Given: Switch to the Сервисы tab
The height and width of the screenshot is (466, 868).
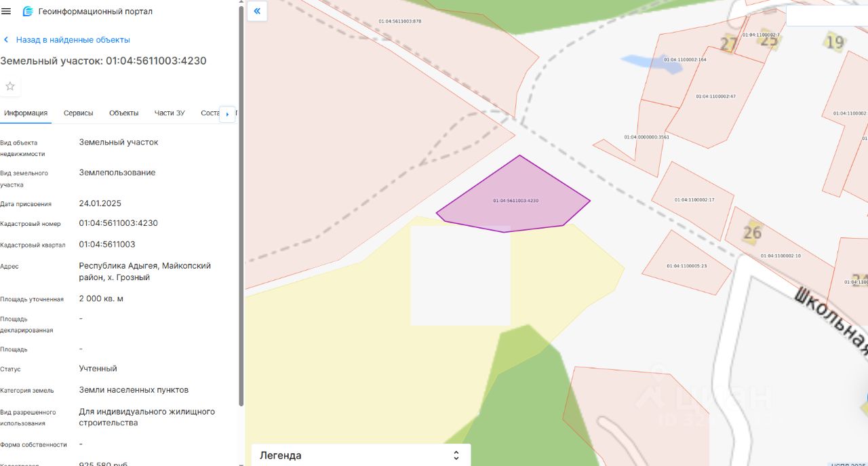Looking at the screenshot, I should 79,113.
